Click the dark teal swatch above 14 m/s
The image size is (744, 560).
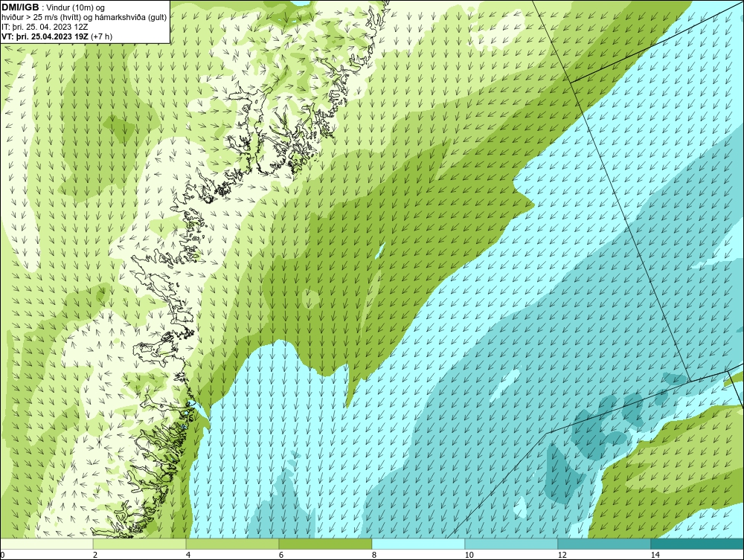coord(698,544)
